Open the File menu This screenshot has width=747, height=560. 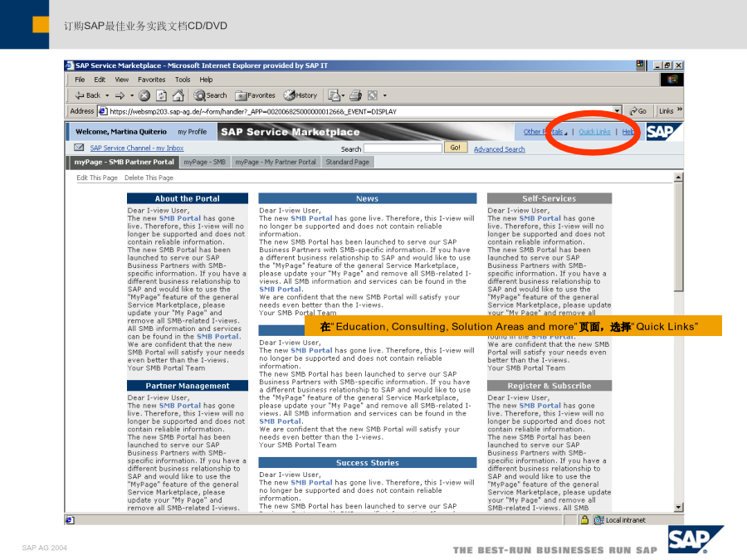[80, 80]
